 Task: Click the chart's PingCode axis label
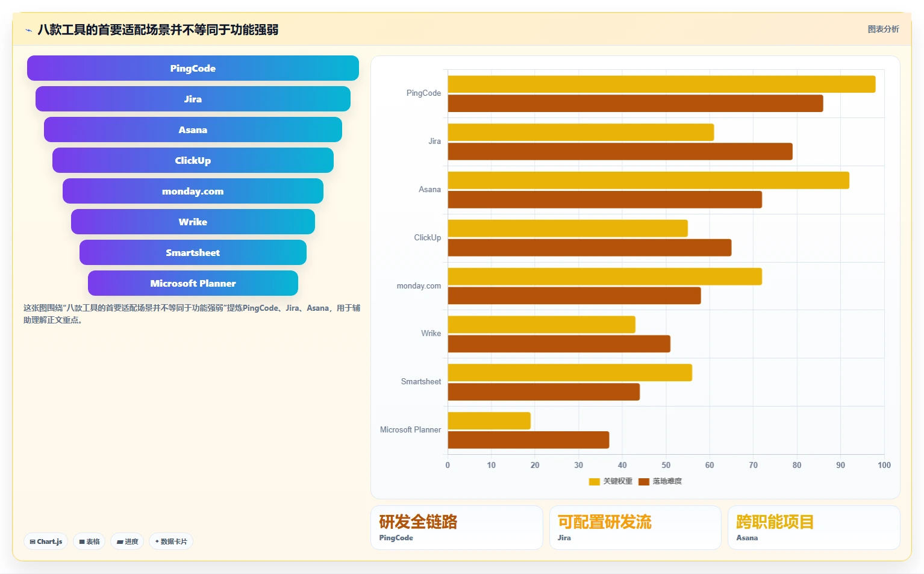[x=423, y=93]
